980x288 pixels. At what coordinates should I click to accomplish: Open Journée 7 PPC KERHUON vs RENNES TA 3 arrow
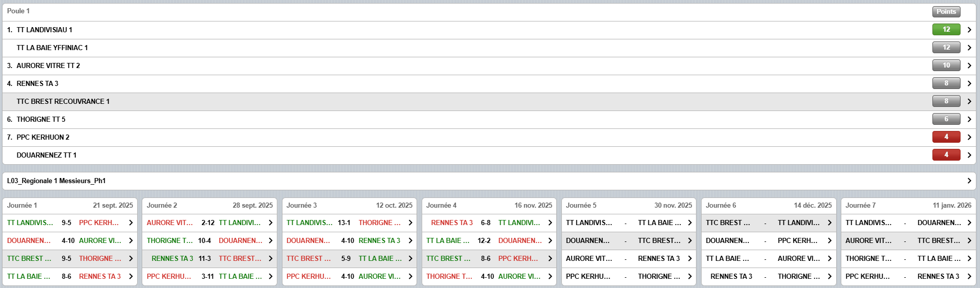[x=969, y=277]
